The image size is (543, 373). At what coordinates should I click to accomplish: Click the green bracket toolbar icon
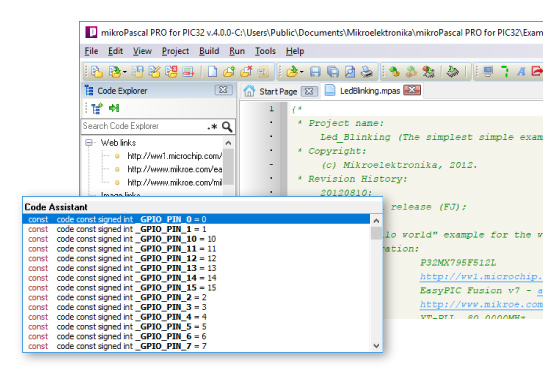point(505,71)
